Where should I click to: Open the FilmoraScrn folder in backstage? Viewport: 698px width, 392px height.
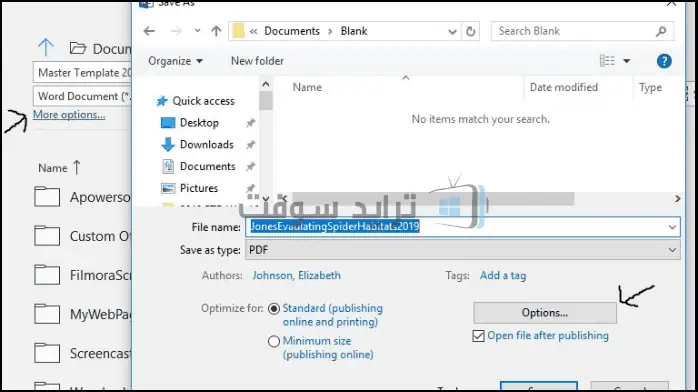(83, 275)
